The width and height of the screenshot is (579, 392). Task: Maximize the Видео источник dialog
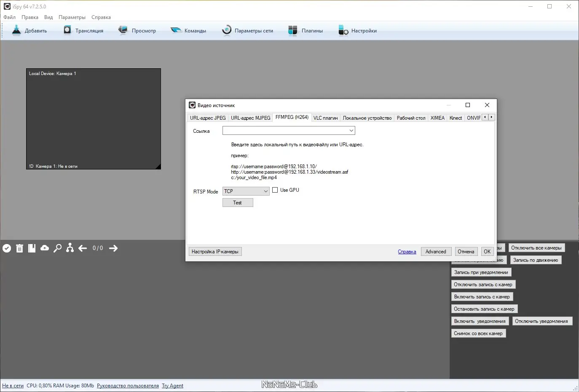[468, 105]
